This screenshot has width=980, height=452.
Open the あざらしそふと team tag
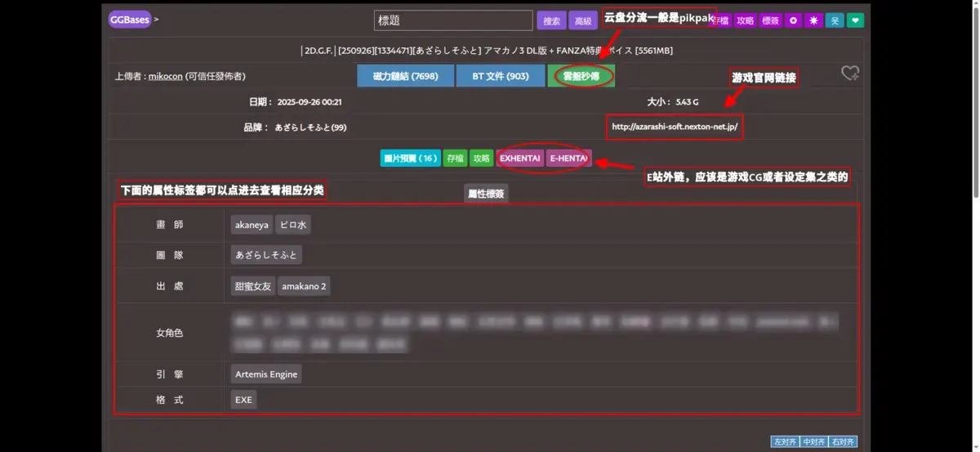266,255
